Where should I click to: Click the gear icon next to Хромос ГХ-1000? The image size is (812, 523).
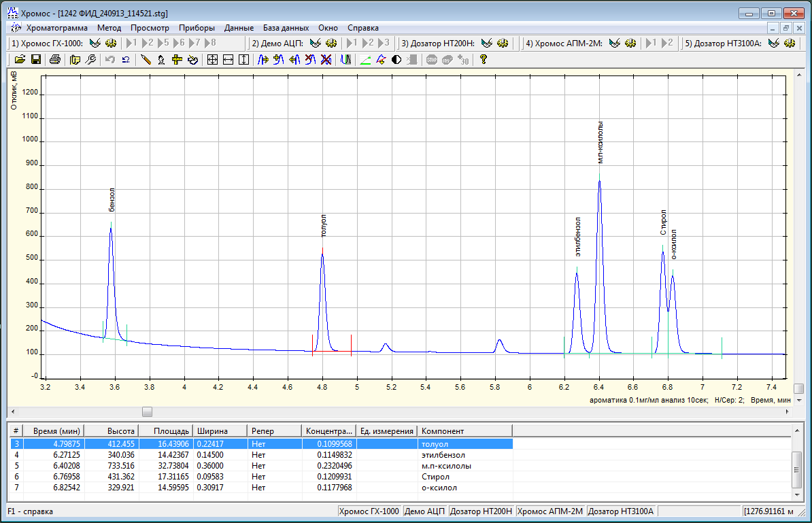[111, 44]
